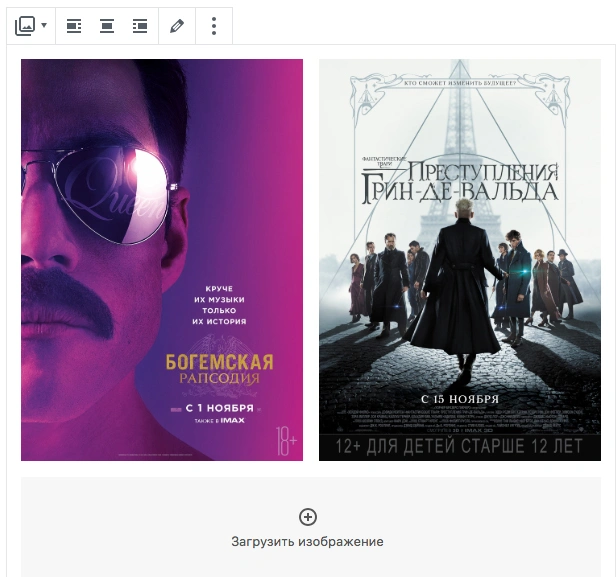Screen dimensions: 616x577
Task: Align gallery block left
Action: 74,26
